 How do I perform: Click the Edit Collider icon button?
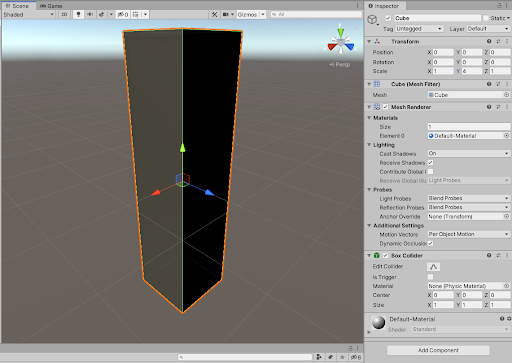[x=433, y=267]
